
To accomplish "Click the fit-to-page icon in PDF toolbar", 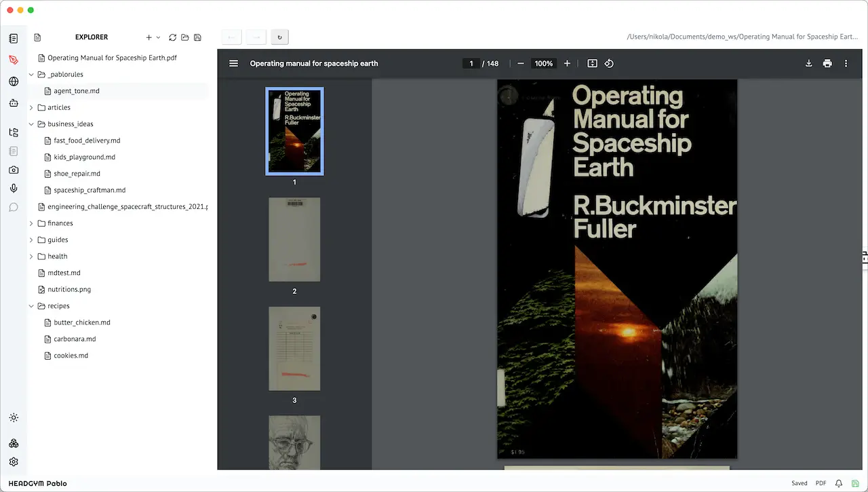I will tap(592, 63).
